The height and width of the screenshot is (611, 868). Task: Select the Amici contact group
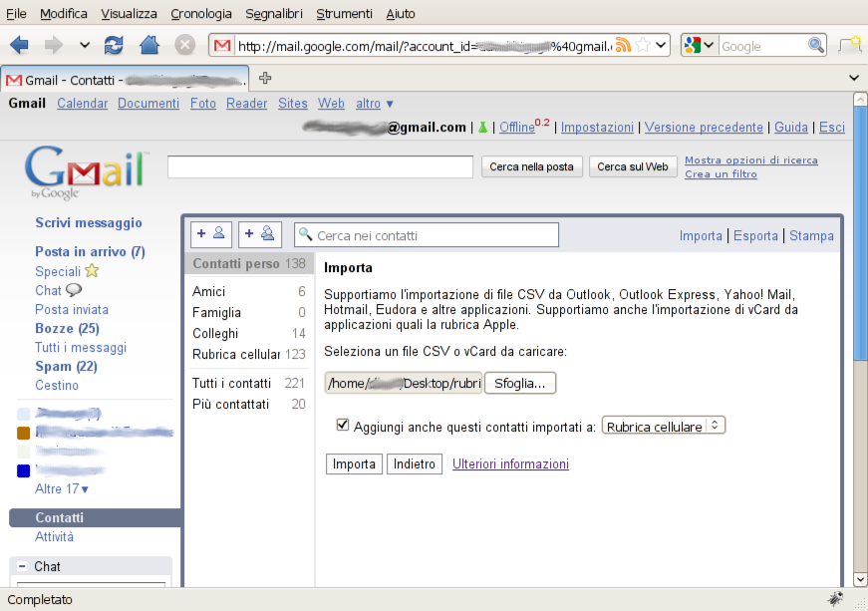click(248, 291)
